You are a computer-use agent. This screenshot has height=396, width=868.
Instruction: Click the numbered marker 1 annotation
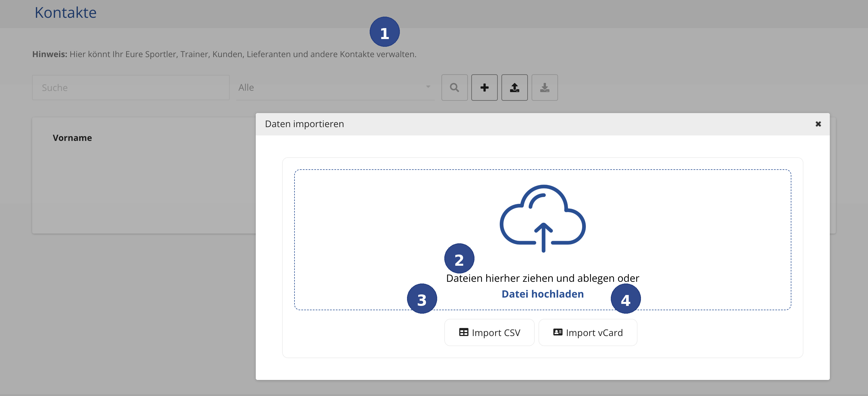pos(385,31)
